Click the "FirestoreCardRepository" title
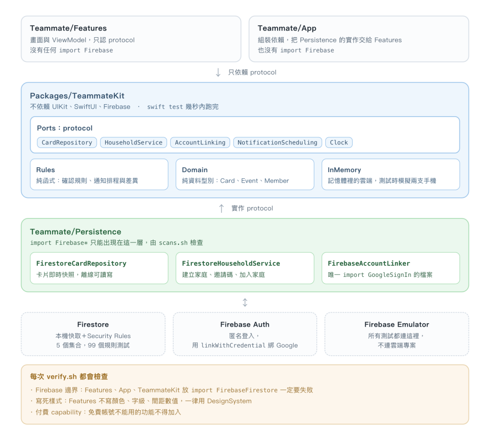The image size is (490, 448). tap(81, 263)
